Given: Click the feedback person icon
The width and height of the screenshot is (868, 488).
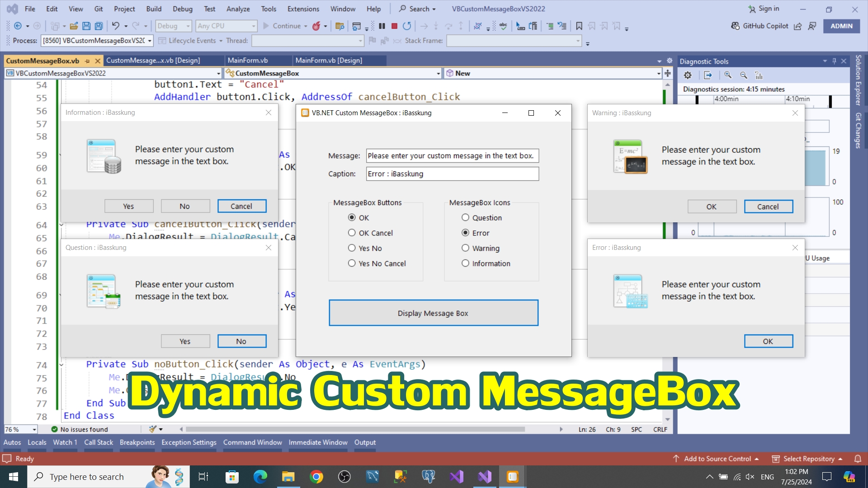Looking at the screenshot, I should (x=812, y=26).
